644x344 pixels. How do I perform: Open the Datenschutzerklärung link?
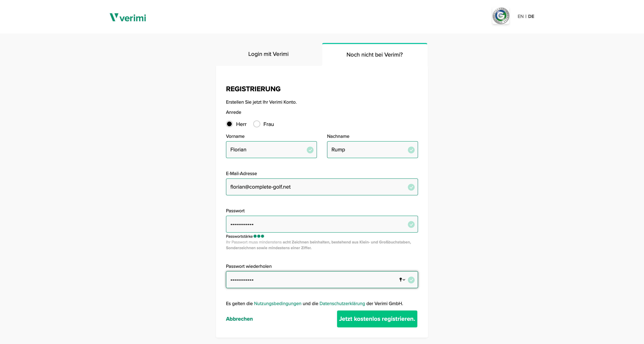point(342,303)
